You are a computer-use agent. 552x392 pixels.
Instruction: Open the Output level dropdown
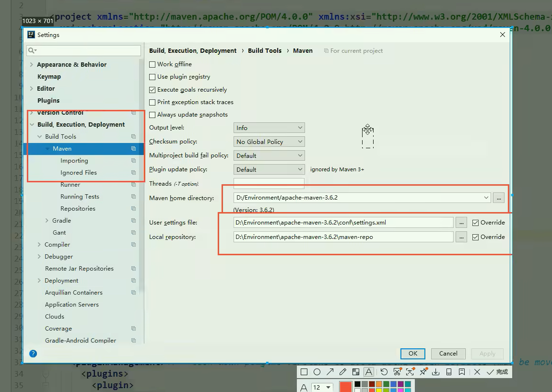pyautogui.click(x=269, y=128)
